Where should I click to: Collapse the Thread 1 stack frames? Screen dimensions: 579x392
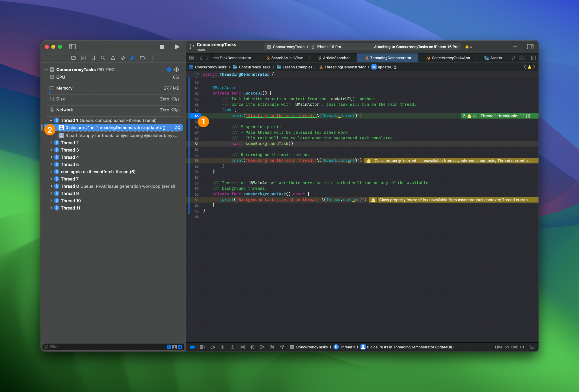click(51, 120)
